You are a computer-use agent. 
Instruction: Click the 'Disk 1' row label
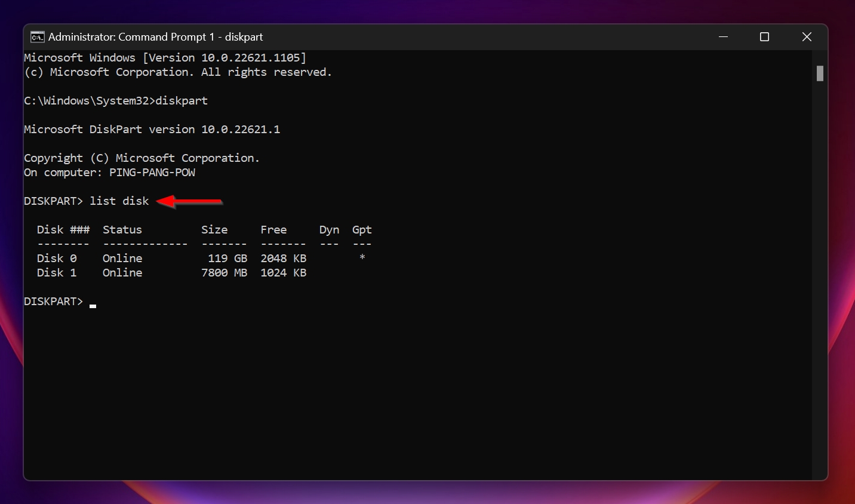pyautogui.click(x=57, y=273)
